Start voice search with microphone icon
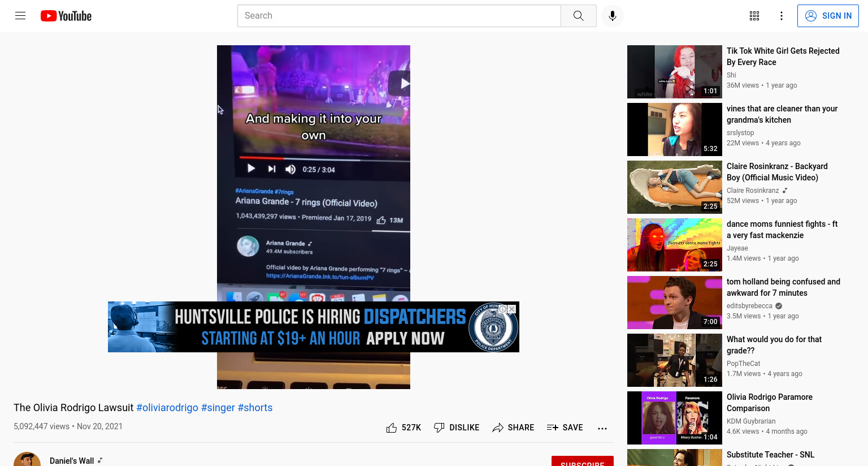The height and width of the screenshot is (466, 868). (x=613, y=16)
